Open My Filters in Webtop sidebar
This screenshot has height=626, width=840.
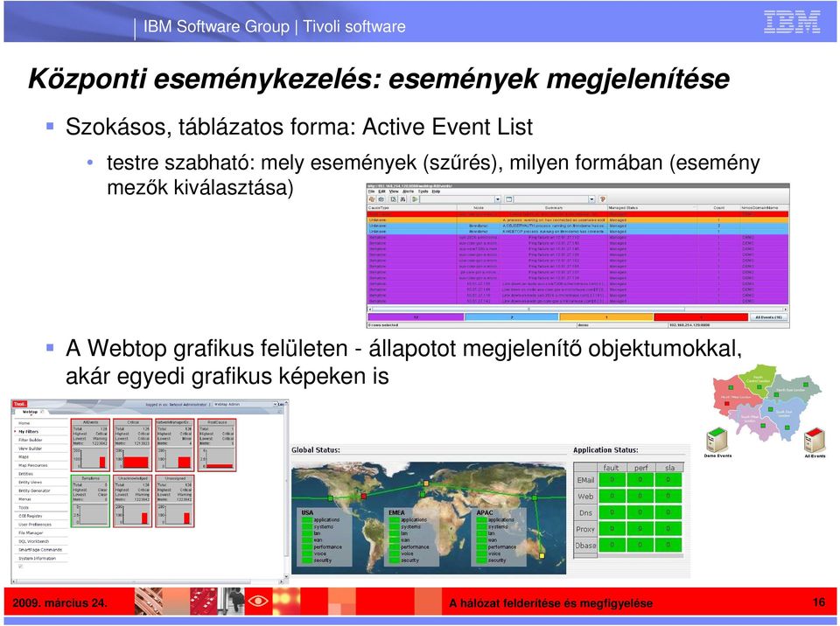point(28,432)
